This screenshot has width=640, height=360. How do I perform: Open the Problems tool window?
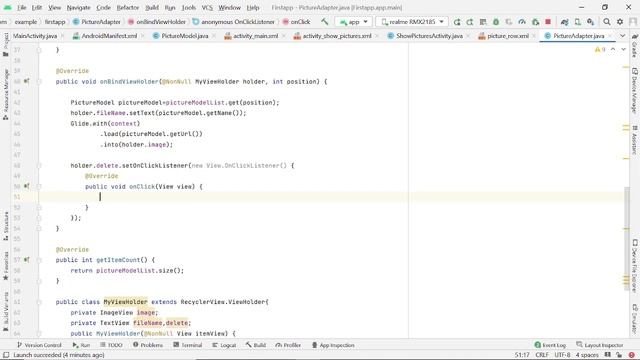tap(148, 345)
